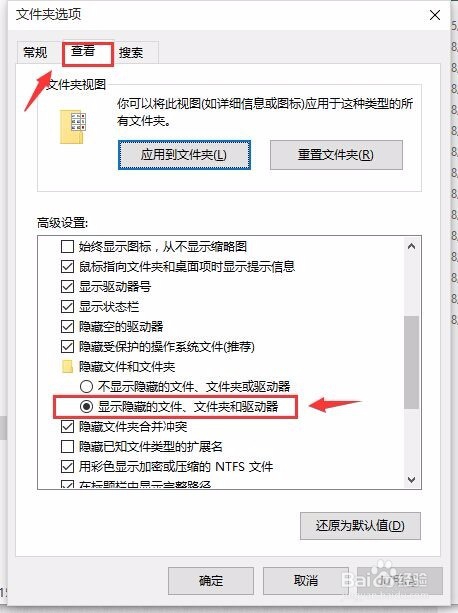Viewport: 458px width, 613px height.
Task: Select 不显示隐藏的文件、文件夹或驱动器 radio button
Action: [86, 387]
